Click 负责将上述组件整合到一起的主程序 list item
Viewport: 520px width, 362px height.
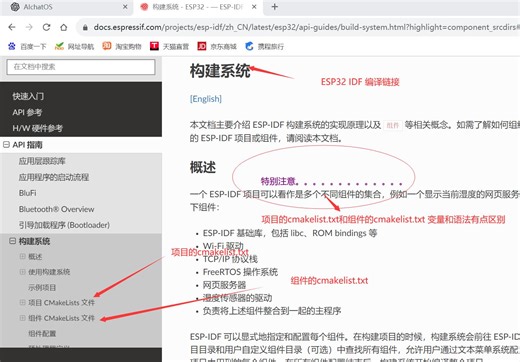click(x=272, y=311)
